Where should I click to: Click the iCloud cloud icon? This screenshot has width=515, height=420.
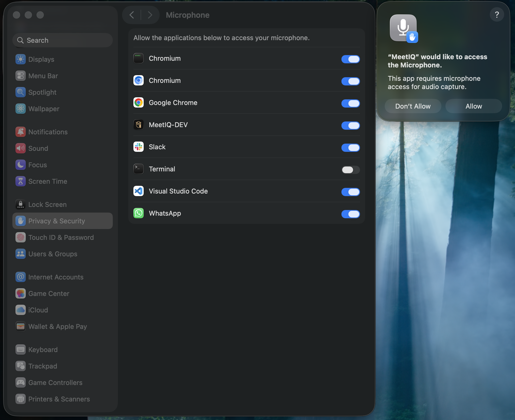click(21, 310)
